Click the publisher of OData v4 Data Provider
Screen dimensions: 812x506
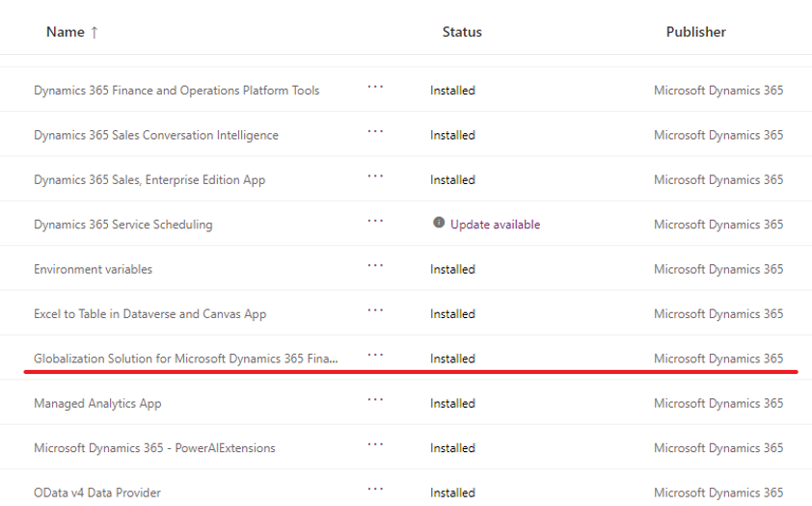(718, 493)
